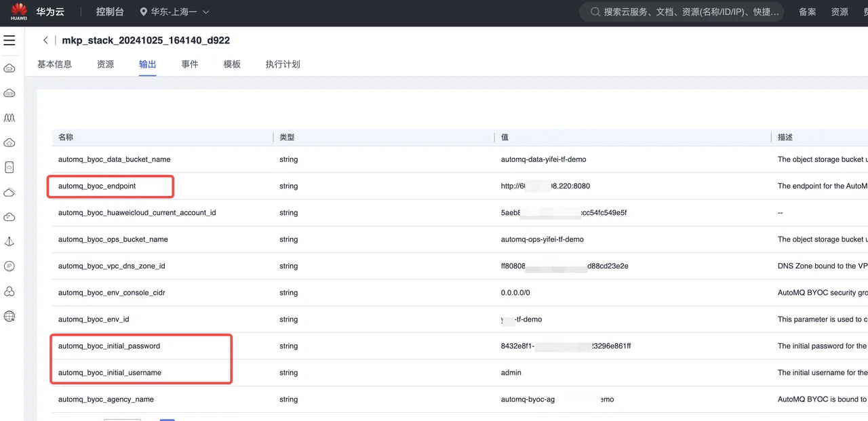This screenshot has width=868, height=421.
Task: Open 资源 in top navigation bar
Action: (x=840, y=12)
